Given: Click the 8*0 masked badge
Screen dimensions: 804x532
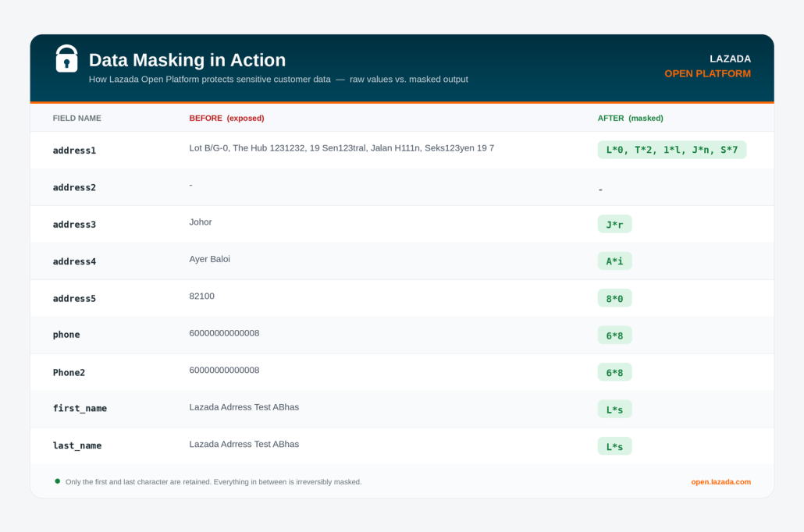Looking at the screenshot, I should [x=615, y=298].
